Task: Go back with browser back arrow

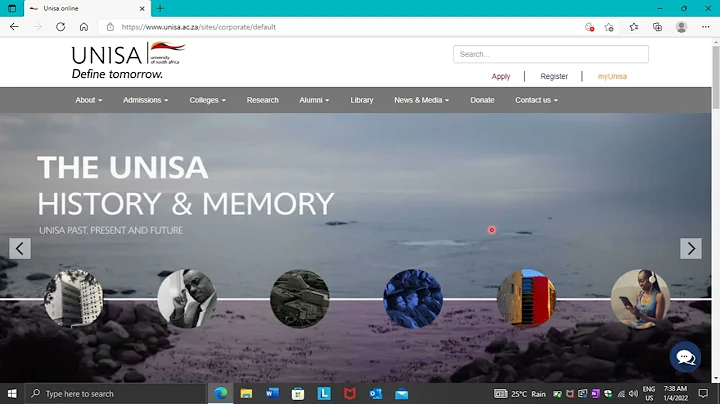Action: pos(14,27)
